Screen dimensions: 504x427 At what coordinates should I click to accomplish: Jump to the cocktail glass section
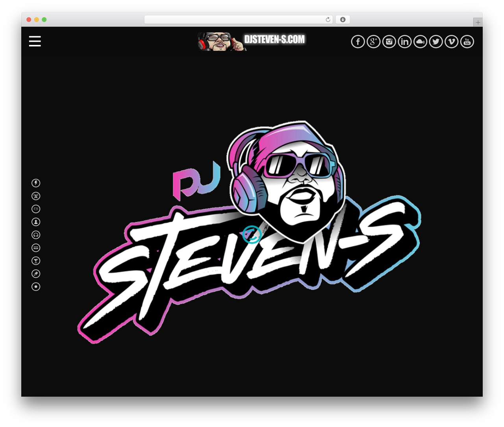click(x=36, y=261)
